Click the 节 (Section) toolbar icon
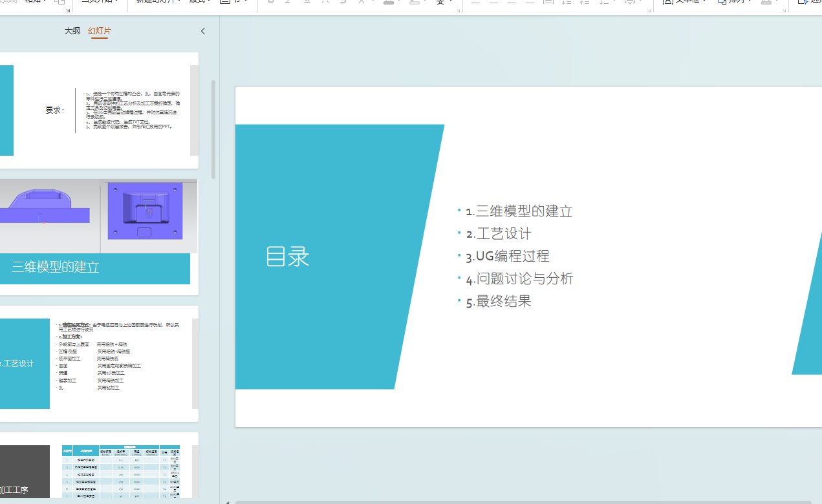Image resolution: width=822 pixels, height=504 pixels. click(226, 3)
